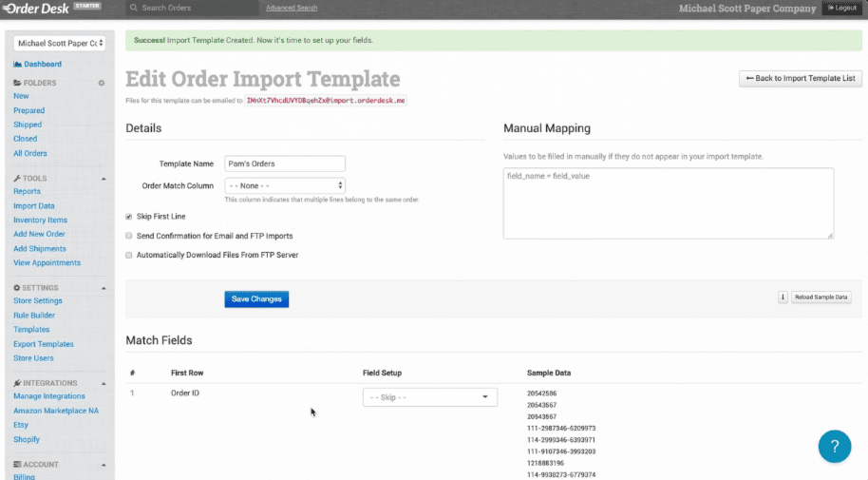868x480 pixels.
Task: Open the Order Match Column dropdown
Action: (285, 185)
